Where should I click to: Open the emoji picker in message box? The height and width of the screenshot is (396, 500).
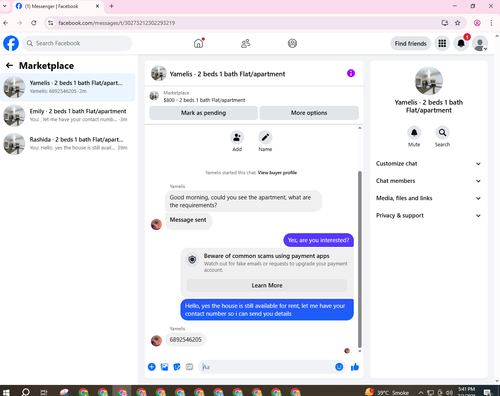tap(339, 367)
